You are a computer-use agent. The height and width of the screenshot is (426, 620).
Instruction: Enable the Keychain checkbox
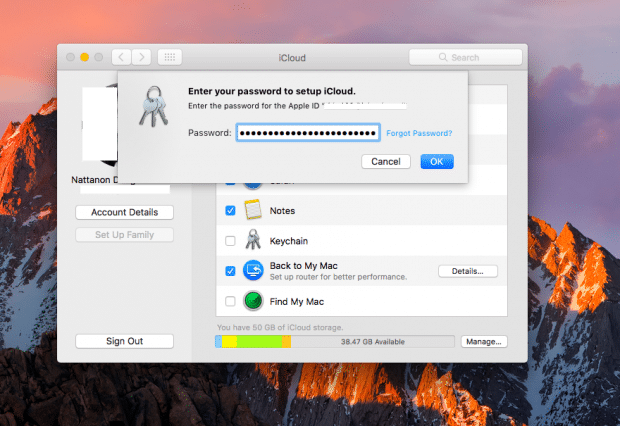coord(230,241)
